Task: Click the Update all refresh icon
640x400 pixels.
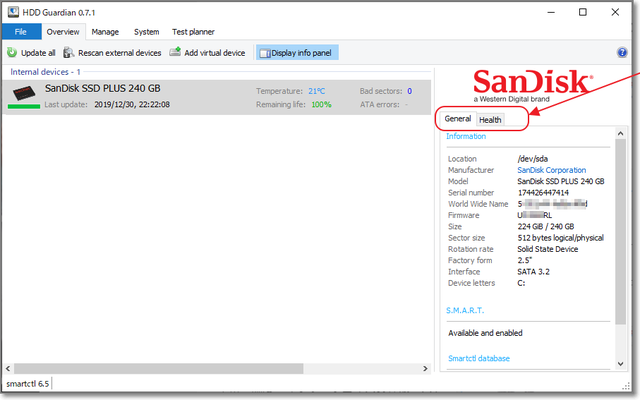Action: pyautogui.click(x=12, y=52)
